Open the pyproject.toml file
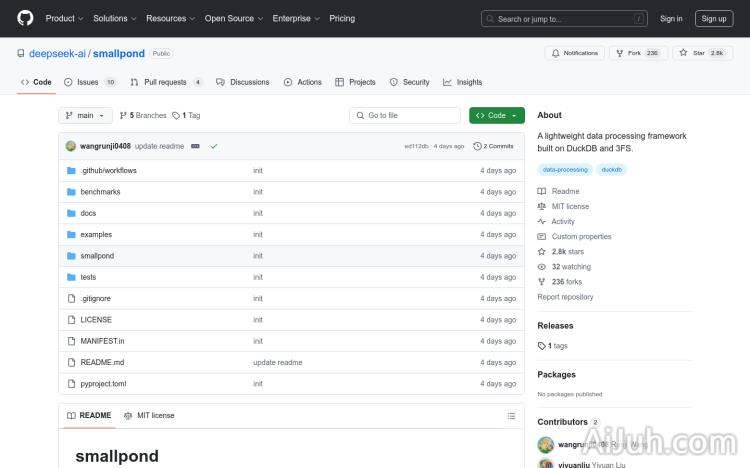The image size is (750, 468). [103, 383]
